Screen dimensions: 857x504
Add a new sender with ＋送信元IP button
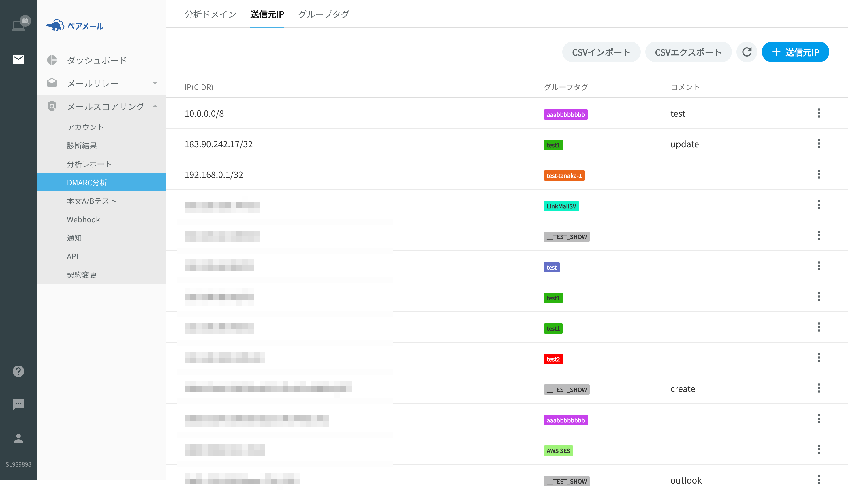796,52
